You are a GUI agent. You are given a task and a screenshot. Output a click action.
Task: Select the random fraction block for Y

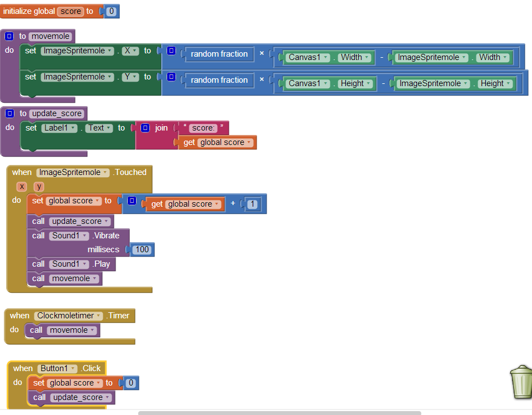[x=219, y=80]
